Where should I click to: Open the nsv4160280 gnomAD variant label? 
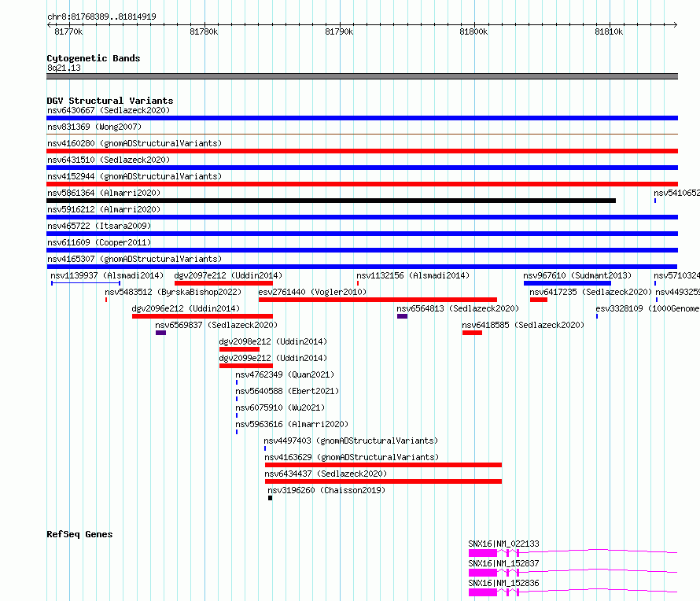134,143
